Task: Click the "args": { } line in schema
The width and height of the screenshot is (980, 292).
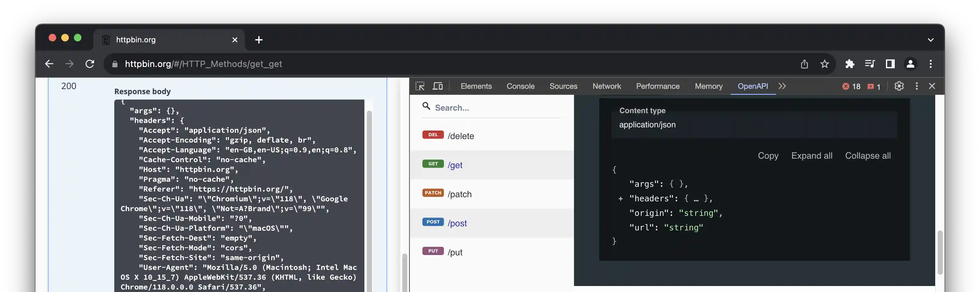Action: pyautogui.click(x=658, y=184)
